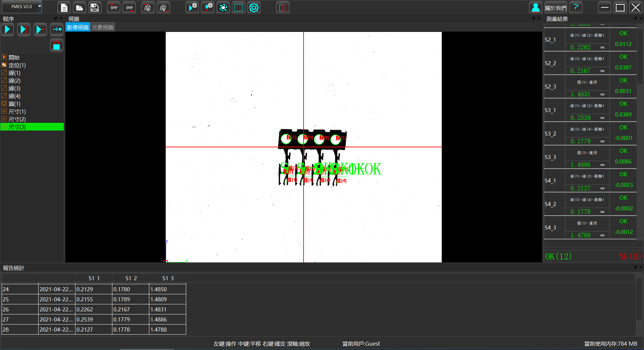Click the user account icon

pos(535,7)
